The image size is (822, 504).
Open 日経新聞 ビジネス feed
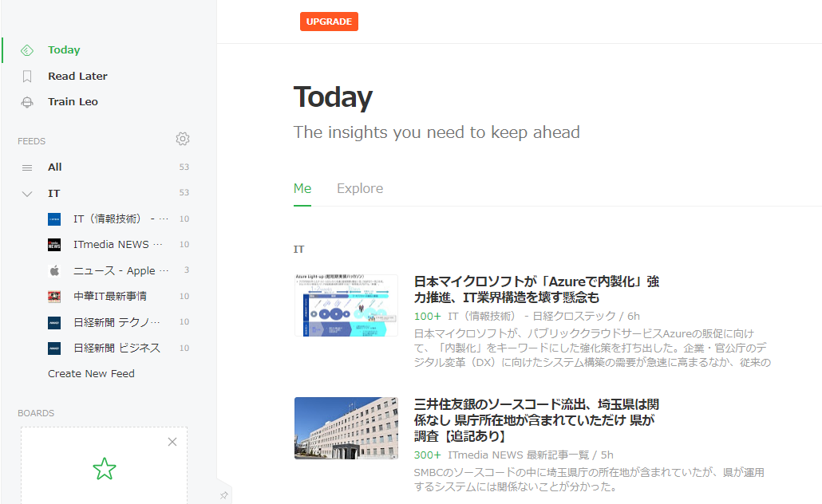pyautogui.click(x=117, y=348)
